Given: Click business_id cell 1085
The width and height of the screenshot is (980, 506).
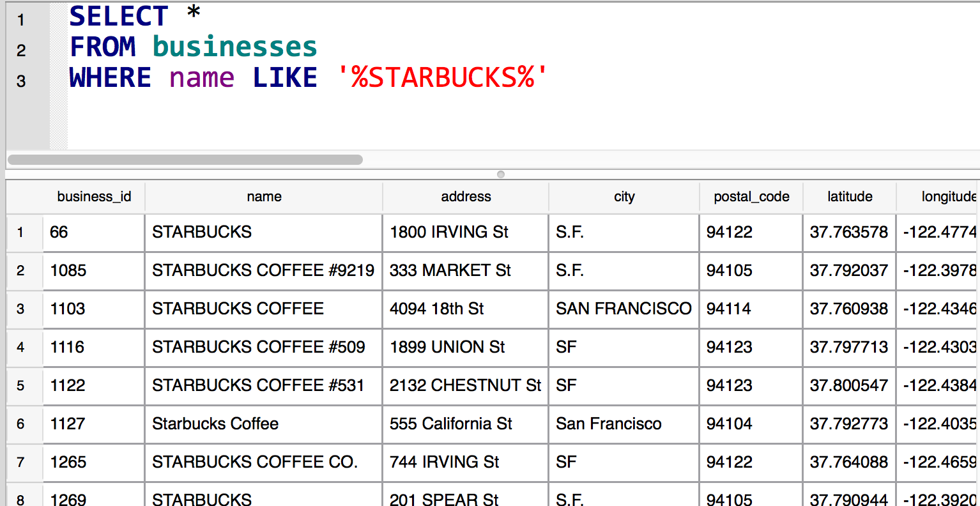Looking at the screenshot, I should pos(94,271).
